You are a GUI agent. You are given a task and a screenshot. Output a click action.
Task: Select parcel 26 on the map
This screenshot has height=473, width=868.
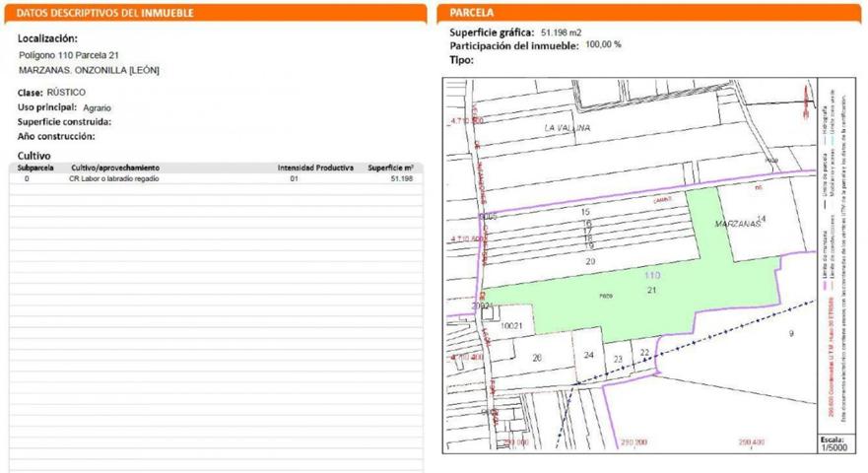pos(536,357)
